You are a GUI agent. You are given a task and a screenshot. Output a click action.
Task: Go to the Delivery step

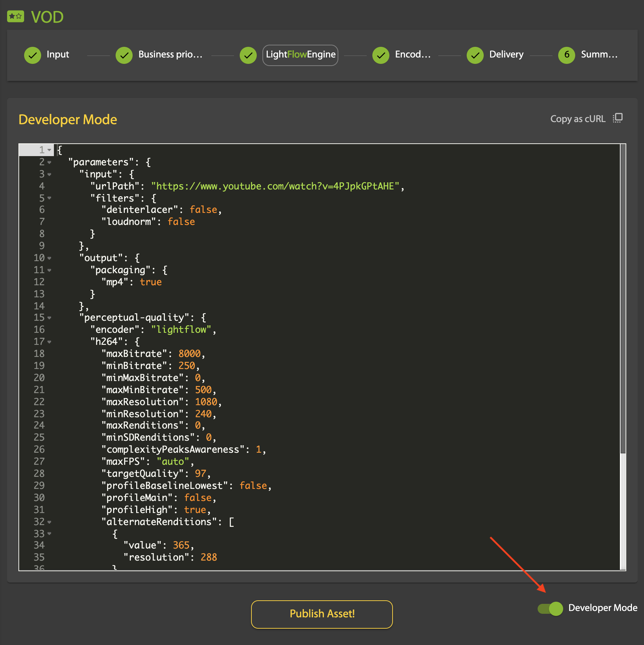[x=506, y=55]
